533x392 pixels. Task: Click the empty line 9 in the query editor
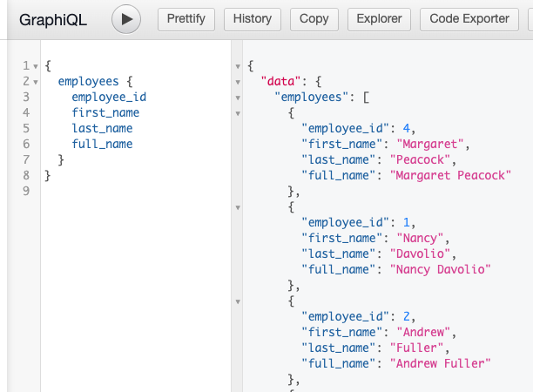131,191
